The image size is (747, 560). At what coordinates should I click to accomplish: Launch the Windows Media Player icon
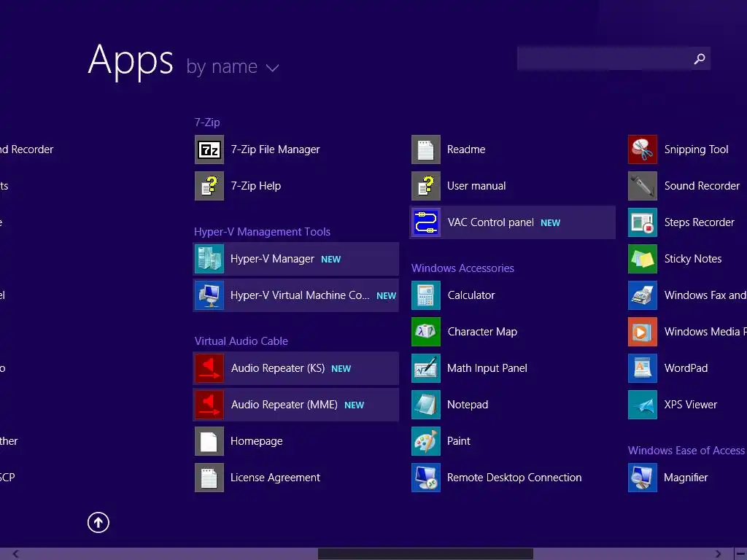click(x=643, y=332)
